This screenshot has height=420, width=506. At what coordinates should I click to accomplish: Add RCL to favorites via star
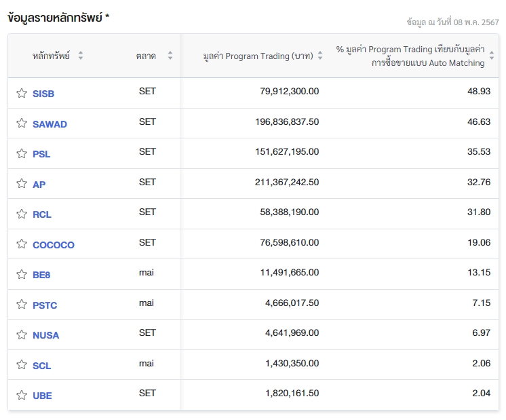(22, 214)
